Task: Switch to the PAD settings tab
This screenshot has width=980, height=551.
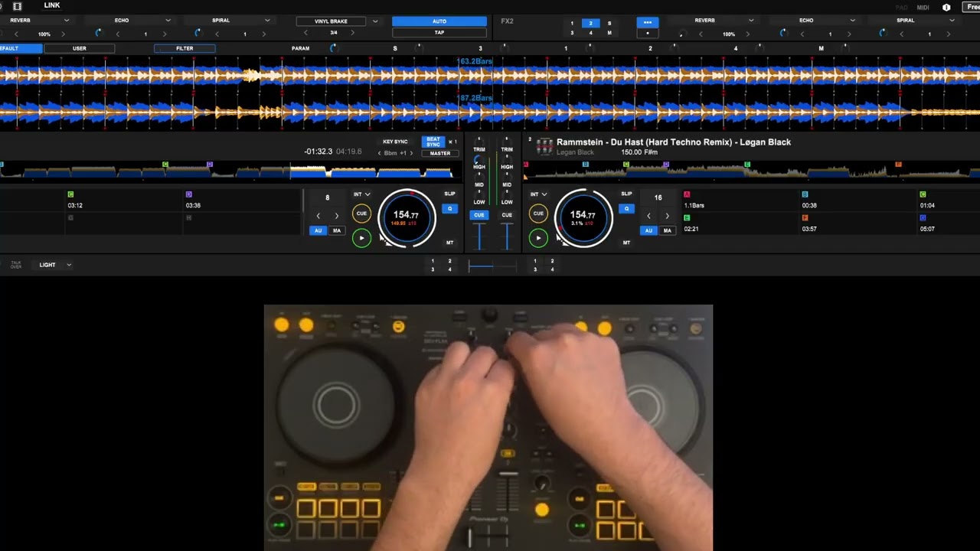Action: tap(901, 7)
